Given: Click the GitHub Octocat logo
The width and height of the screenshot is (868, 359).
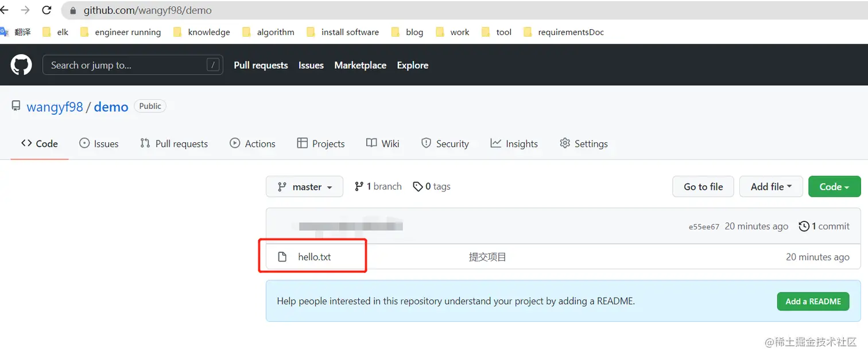Looking at the screenshot, I should pyautogui.click(x=21, y=65).
